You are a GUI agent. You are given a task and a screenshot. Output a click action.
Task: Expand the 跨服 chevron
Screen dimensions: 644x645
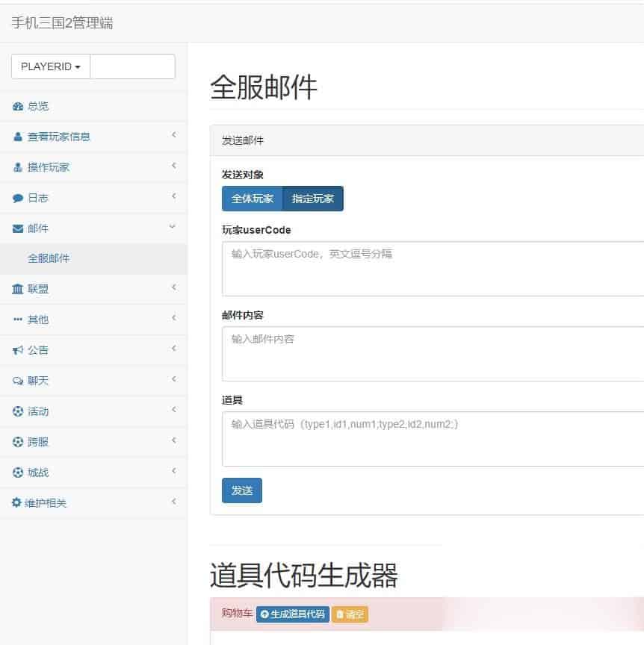(174, 440)
